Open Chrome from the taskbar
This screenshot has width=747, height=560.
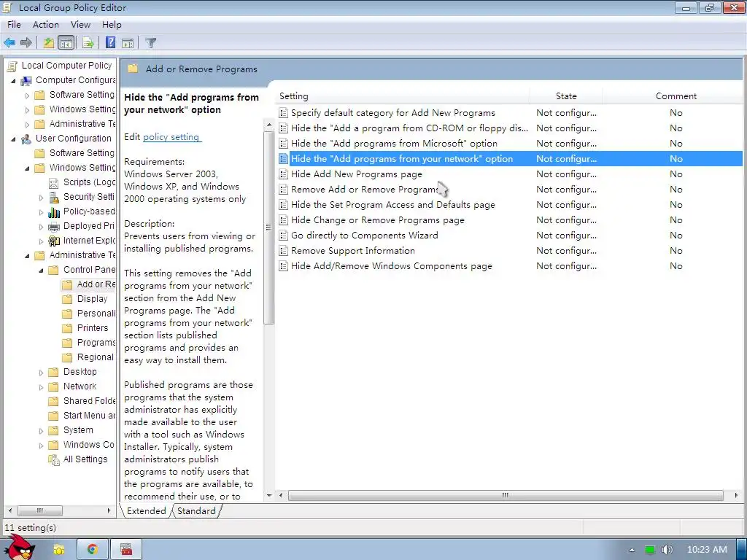[x=93, y=550]
